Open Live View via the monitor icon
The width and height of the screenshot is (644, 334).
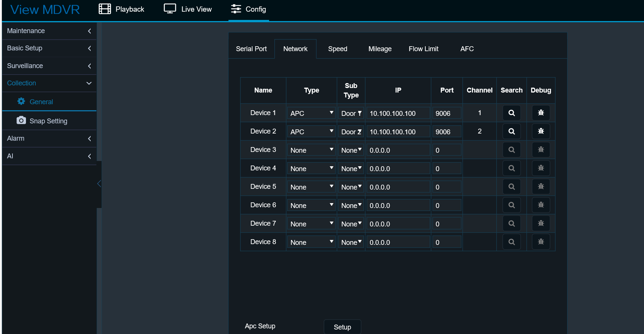[170, 9]
